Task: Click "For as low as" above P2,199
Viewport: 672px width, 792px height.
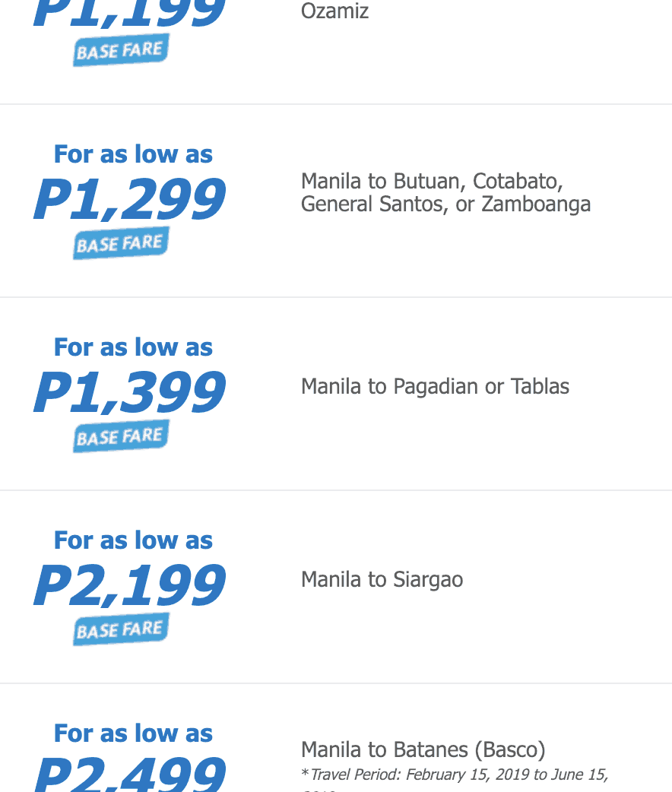Action: 133,540
